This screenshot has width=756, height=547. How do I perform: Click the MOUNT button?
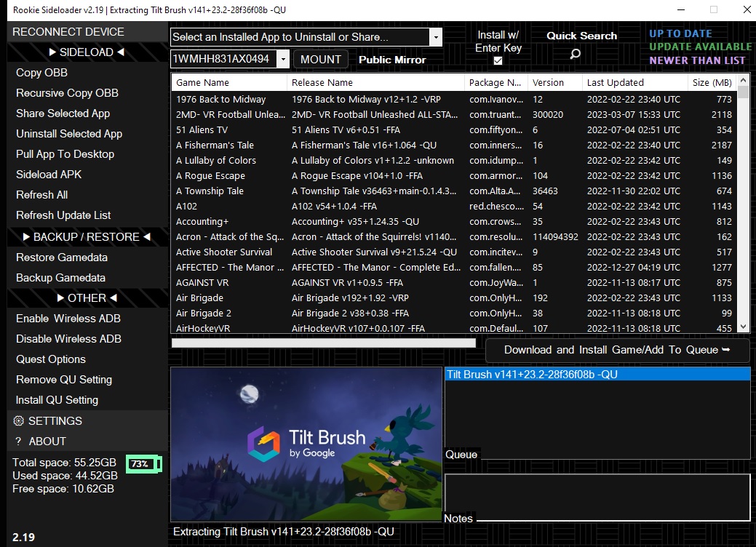pos(321,59)
